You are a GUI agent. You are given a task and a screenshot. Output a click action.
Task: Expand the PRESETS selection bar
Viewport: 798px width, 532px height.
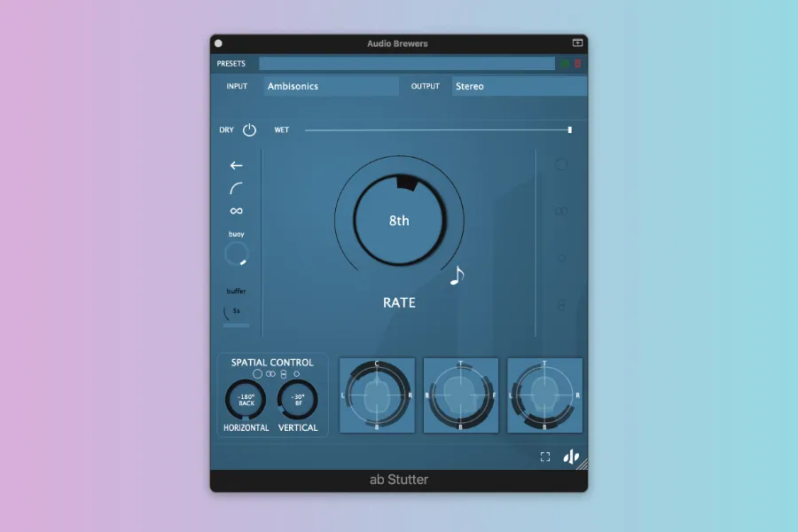pyautogui.click(x=406, y=64)
